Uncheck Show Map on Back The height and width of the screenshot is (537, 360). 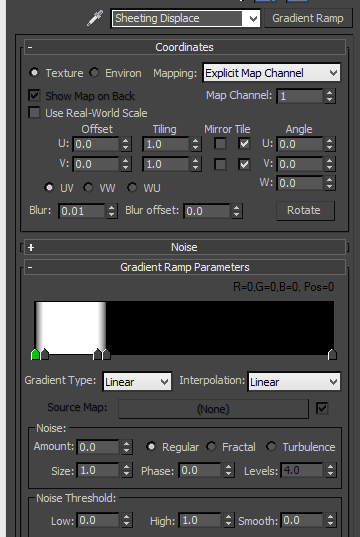click(x=34, y=95)
